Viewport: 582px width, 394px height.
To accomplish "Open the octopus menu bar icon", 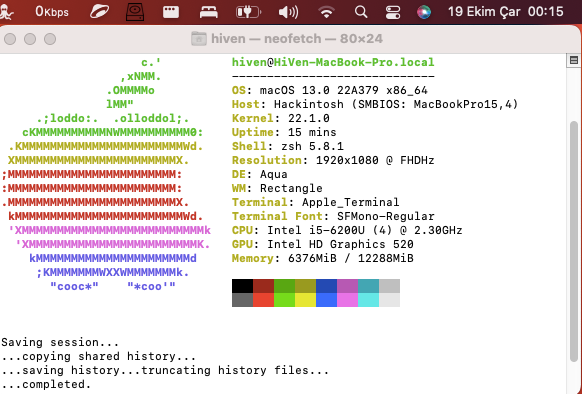I will pos(6,12).
